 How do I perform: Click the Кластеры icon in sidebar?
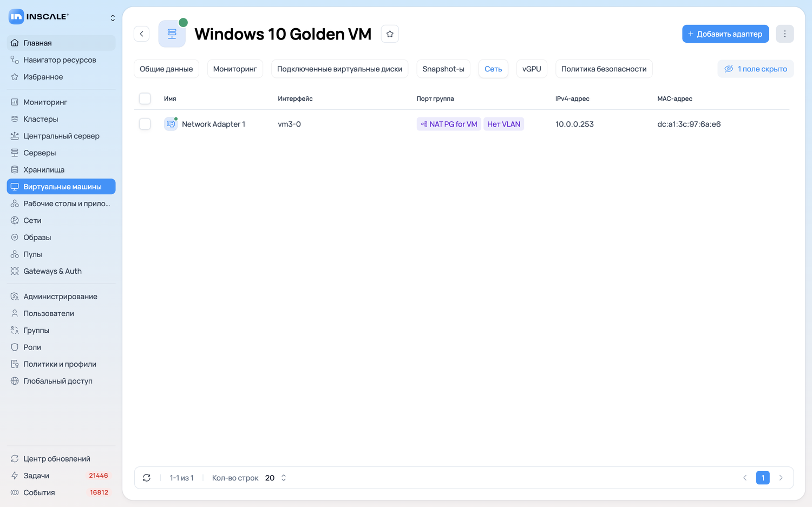pos(15,119)
